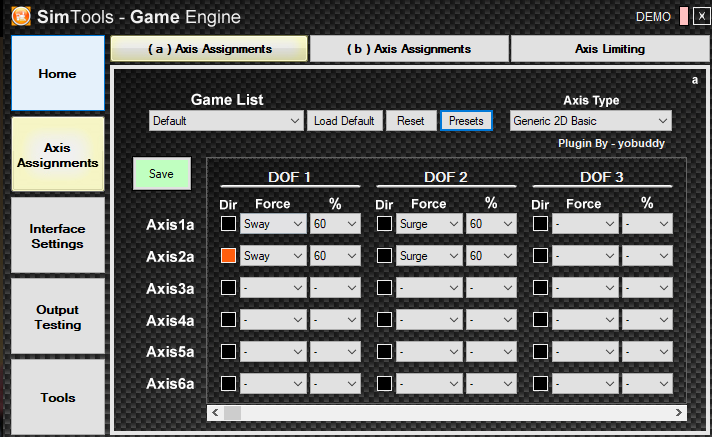
Task: Open the Axis Assignments sidebar section
Action: (x=58, y=155)
